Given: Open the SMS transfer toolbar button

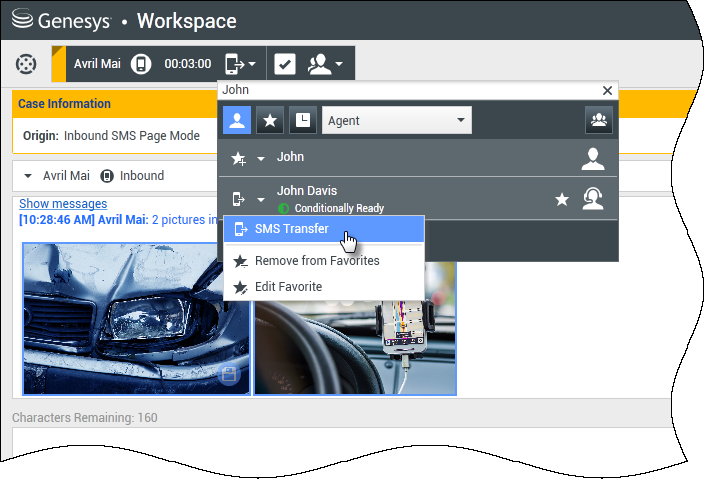Looking at the screenshot, I should pyautogui.click(x=240, y=64).
